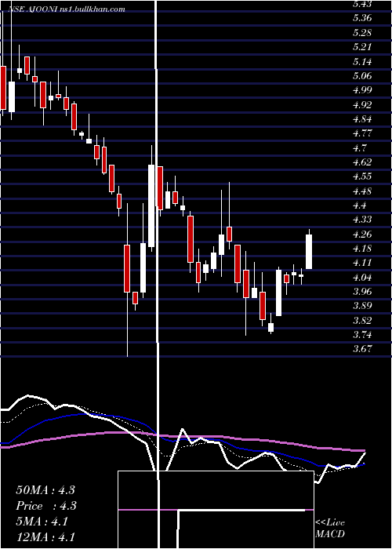Click the 4.26 price axis label
This screenshot has height=549, width=392.
(362, 235)
